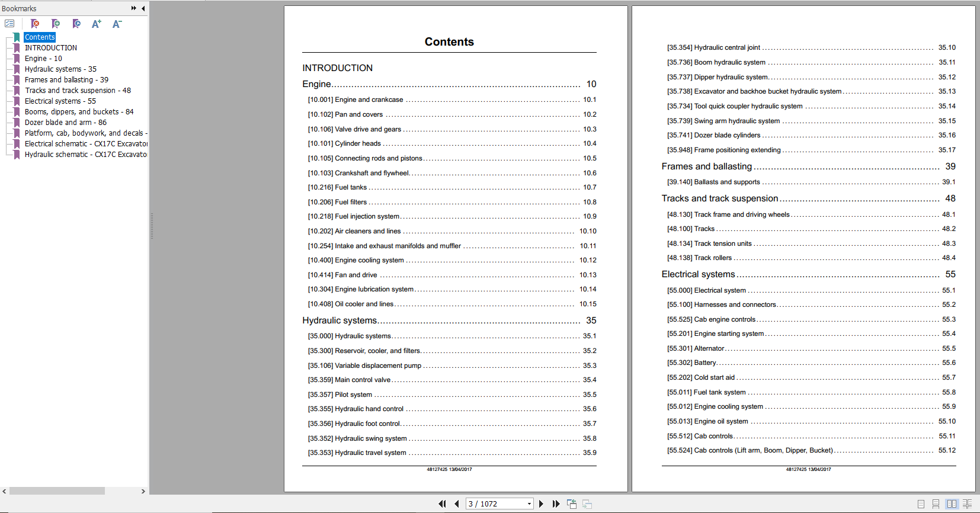
Task: Open the Electrical systems - 55 bookmark
Action: coord(60,101)
